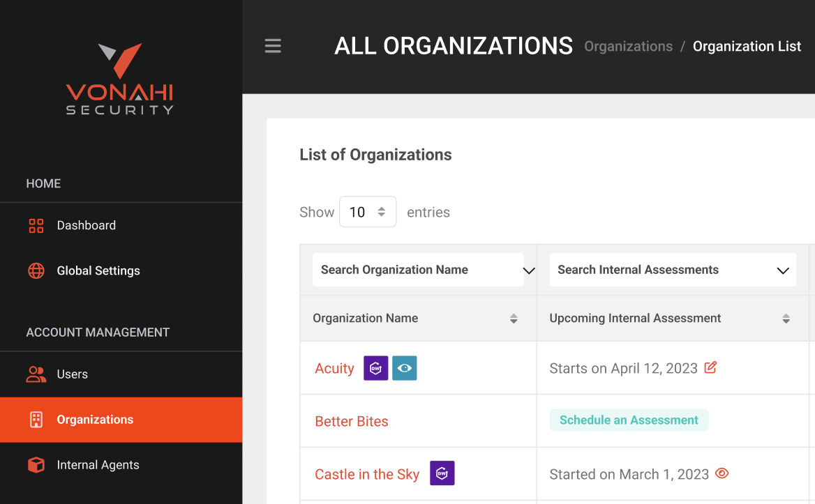Open Global Settings in the sidebar
Screen dimensions: 815x504
[x=98, y=270]
